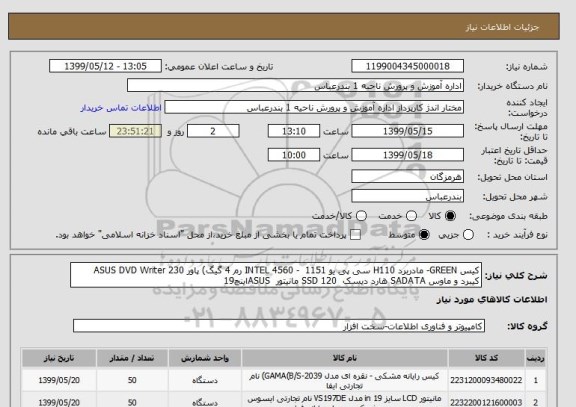Screen dimensions: 576x407
Task: Click the countdown timer 23:51:21
Action: pyautogui.click(x=135, y=131)
